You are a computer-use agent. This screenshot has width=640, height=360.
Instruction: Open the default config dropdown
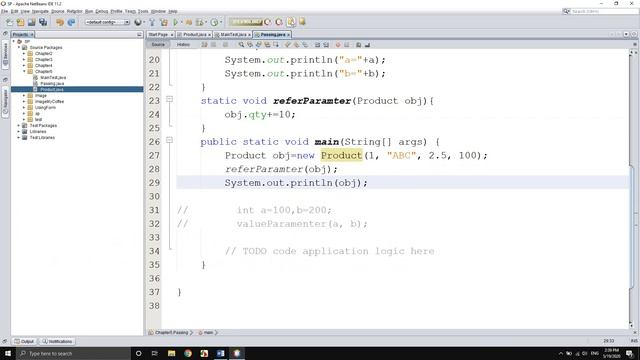[x=107, y=22]
